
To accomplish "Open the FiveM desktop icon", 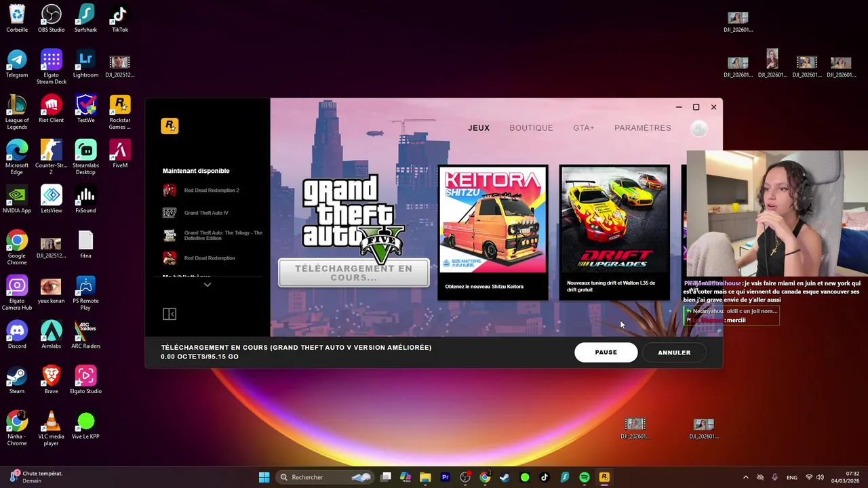I will [120, 154].
